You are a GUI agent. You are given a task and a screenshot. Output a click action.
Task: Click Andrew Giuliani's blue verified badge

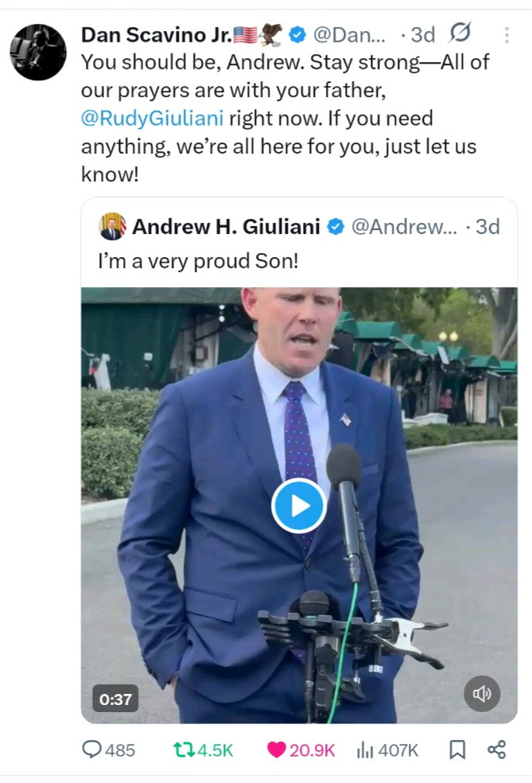coord(336,227)
